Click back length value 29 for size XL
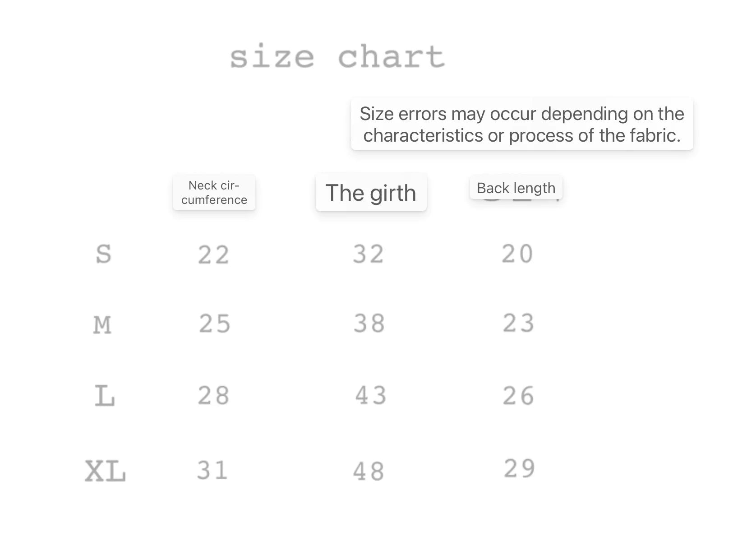The height and width of the screenshot is (536, 756). [x=520, y=468]
